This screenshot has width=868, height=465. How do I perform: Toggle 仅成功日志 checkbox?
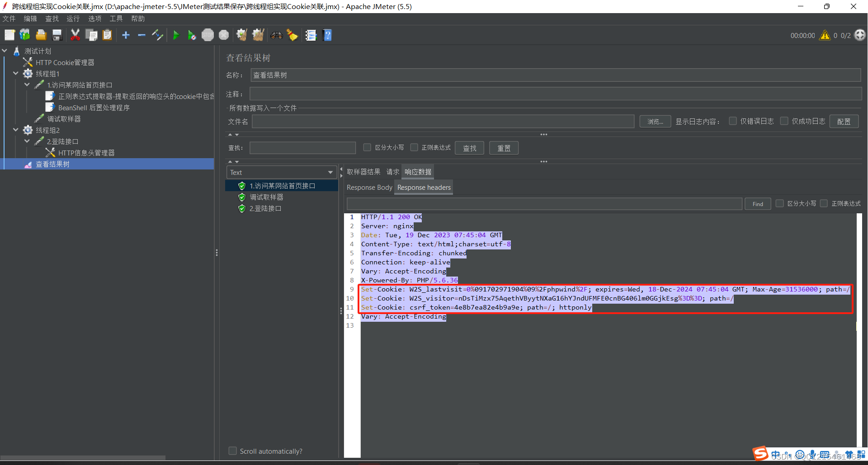tap(784, 121)
